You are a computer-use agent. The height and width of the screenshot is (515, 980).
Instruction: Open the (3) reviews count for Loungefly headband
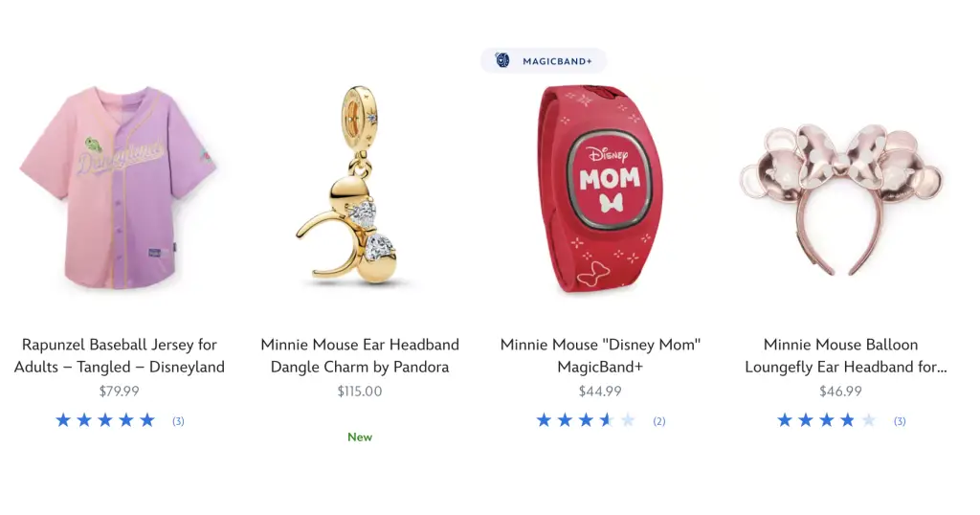click(x=900, y=421)
